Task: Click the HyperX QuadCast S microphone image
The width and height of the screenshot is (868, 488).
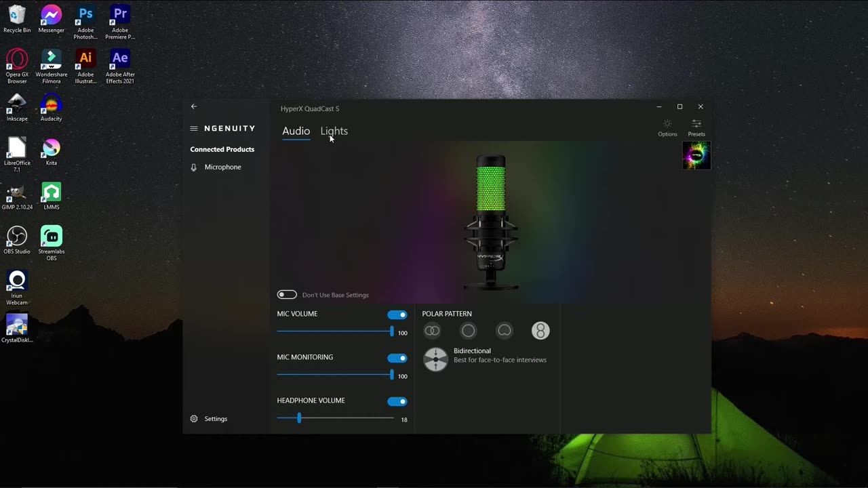Action: point(491,222)
